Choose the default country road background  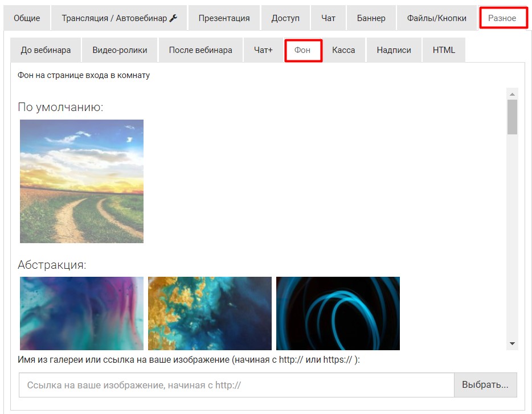[81, 181]
